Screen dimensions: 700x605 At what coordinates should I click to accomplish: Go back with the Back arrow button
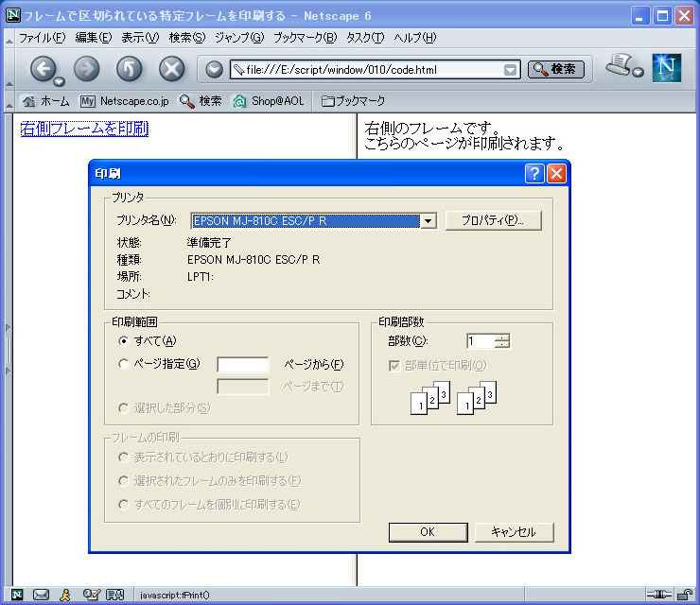click(43, 69)
